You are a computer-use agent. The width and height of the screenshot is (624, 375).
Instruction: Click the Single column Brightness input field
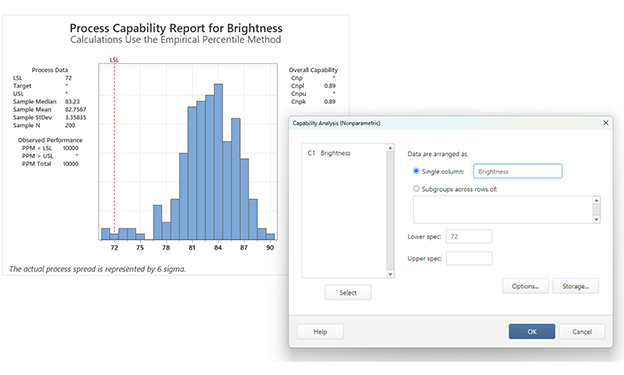tap(517, 171)
